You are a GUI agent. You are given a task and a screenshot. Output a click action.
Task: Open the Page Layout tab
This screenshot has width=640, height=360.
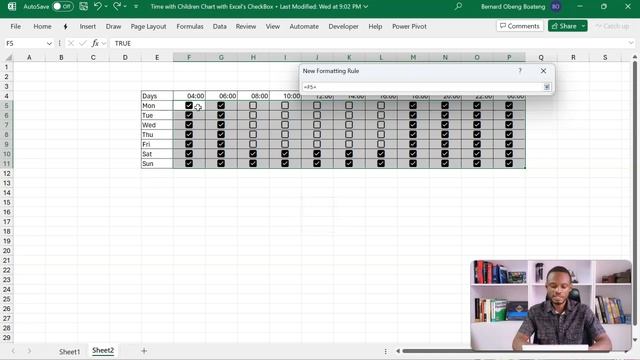(148, 26)
